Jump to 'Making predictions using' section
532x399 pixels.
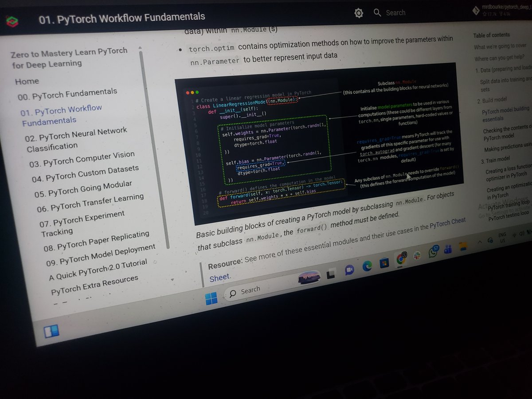pyautogui.click(x=508, y=148)
